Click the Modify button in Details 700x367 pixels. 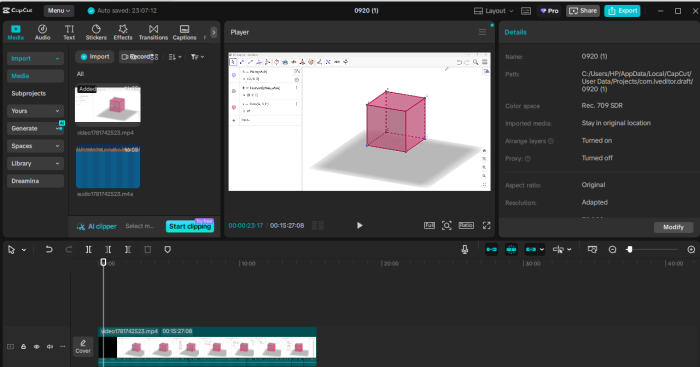(673, 227)
